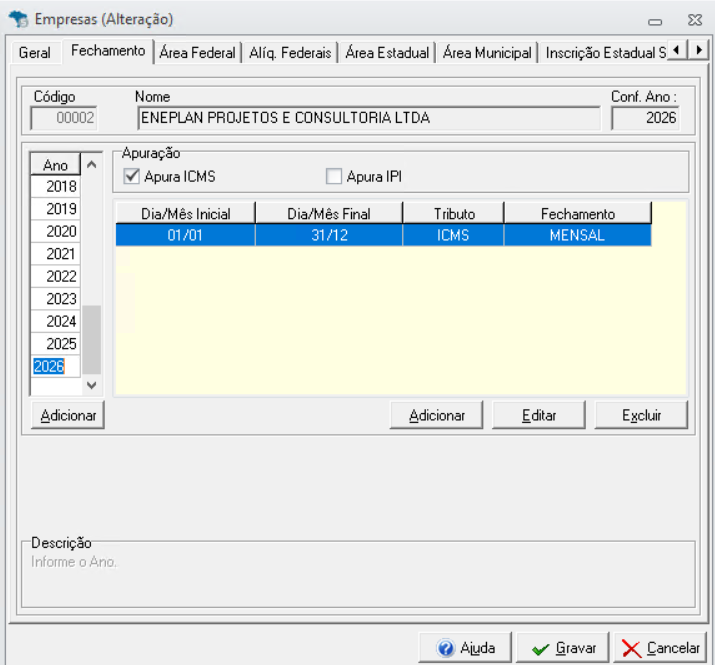Screen dimensions: 715x665
Task: Select year 2018 in Ano list
Action: click(x=56, y=187)
